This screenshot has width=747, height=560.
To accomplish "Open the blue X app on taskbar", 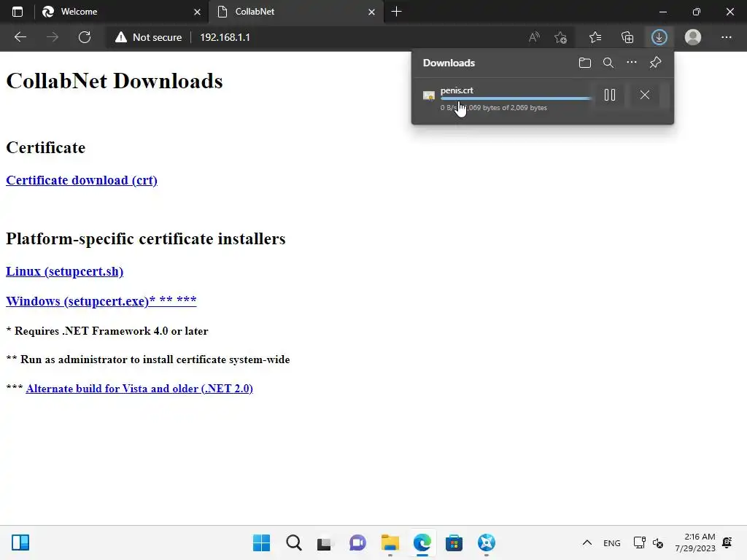I will pyautogui.click(x=487, y=542).
